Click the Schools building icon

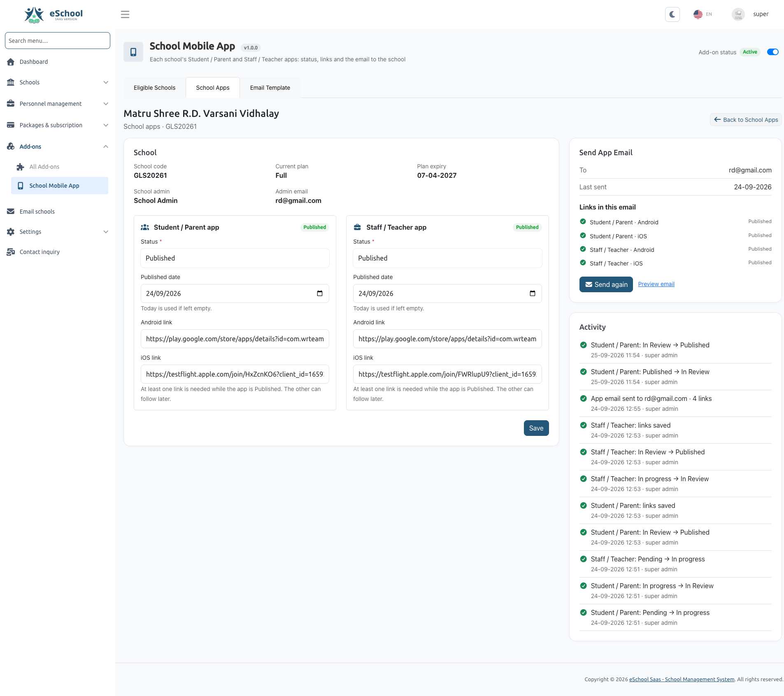click(x=11, y=82)
